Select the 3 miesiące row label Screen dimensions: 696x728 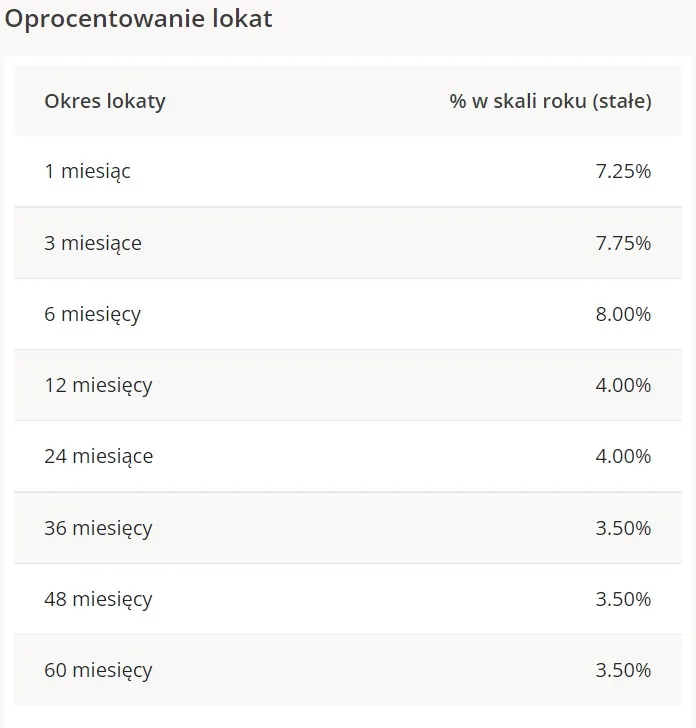point(93,243)
